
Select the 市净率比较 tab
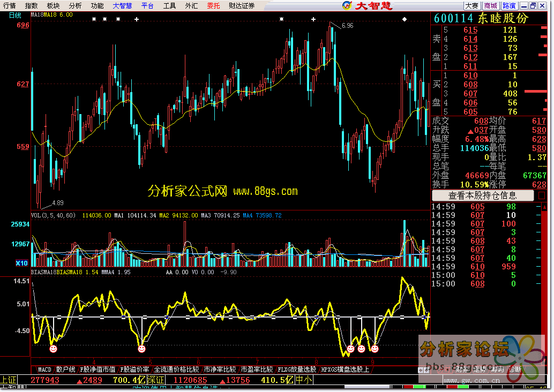click(x=220, y=370)
